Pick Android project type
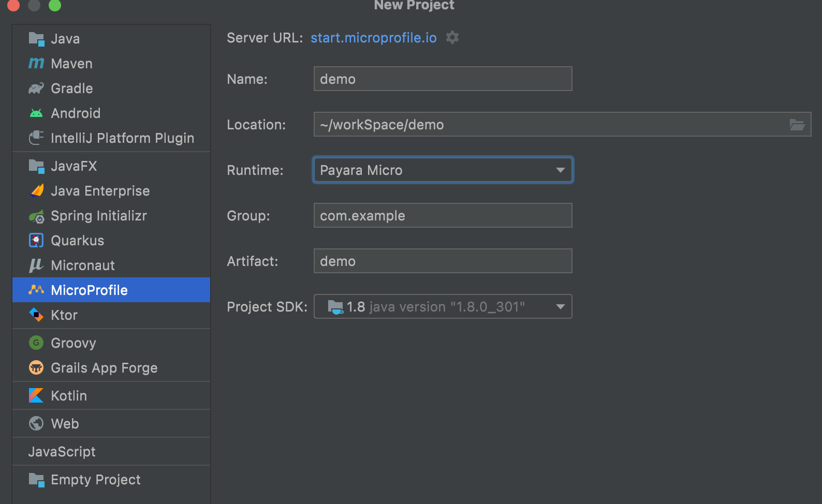The image size is (822, 504). pos(111,113)
